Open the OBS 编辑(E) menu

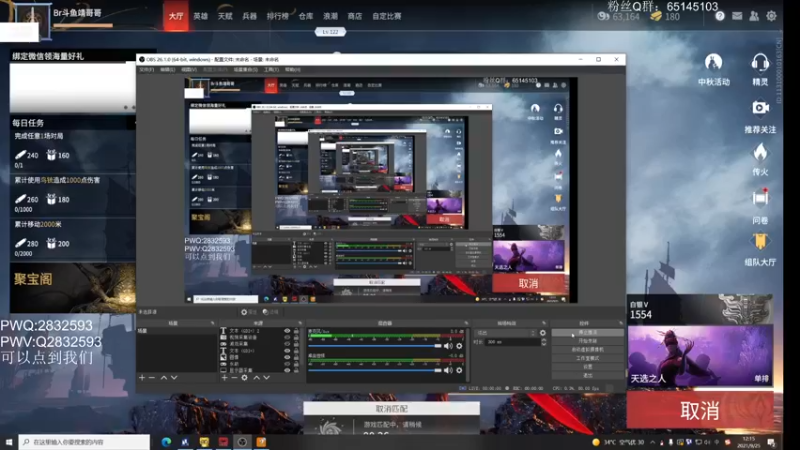(x=167, y=69)
